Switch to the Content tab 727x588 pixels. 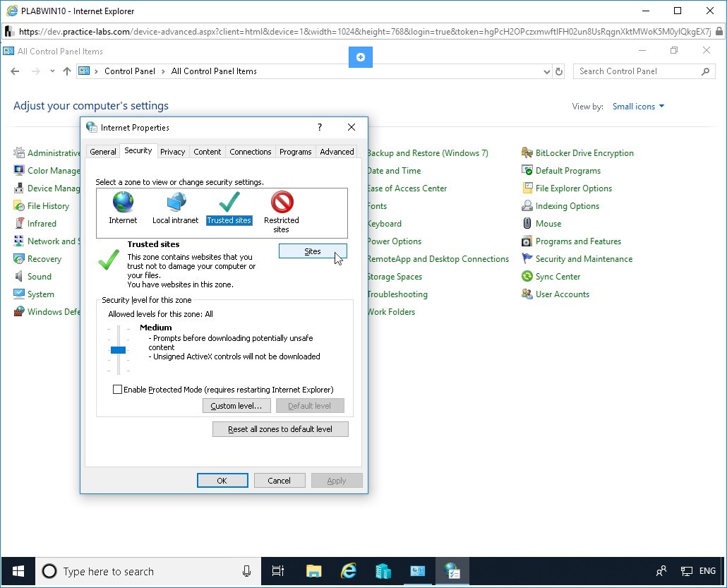[x=208, y=152]
